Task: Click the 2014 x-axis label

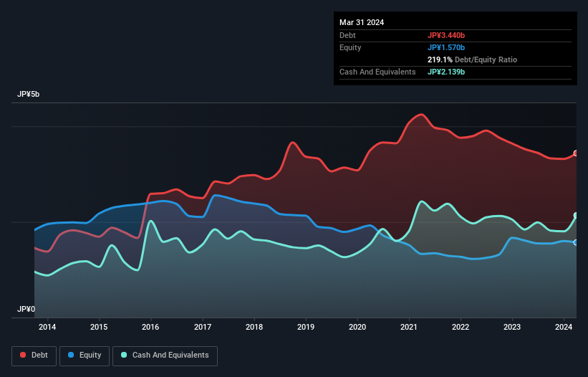Action: (47, 327)
